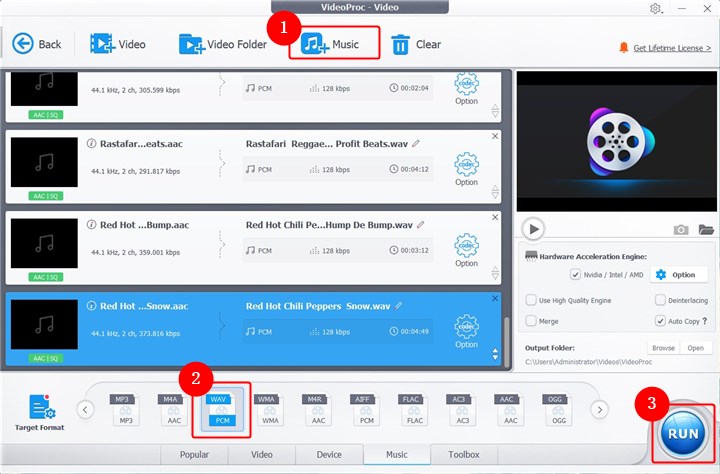The image size is (720, 474).
Task: Add a Video Folder
Action: (223, 44)
